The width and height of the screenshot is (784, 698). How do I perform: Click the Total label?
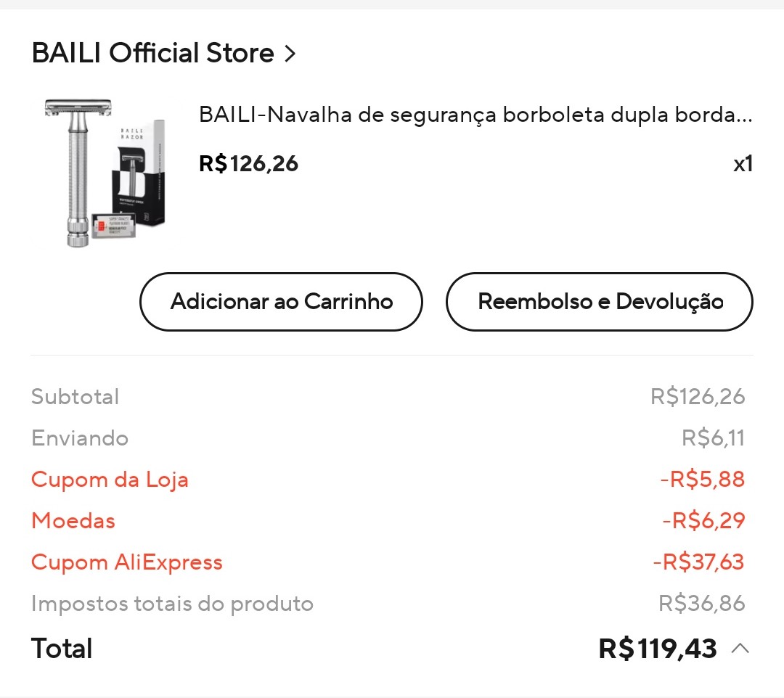pyautogui.click(x=62, y=648)
